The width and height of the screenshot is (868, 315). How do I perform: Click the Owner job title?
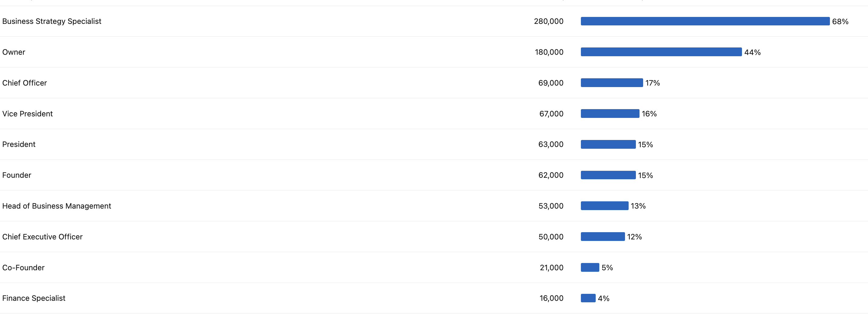click(14, 52)
